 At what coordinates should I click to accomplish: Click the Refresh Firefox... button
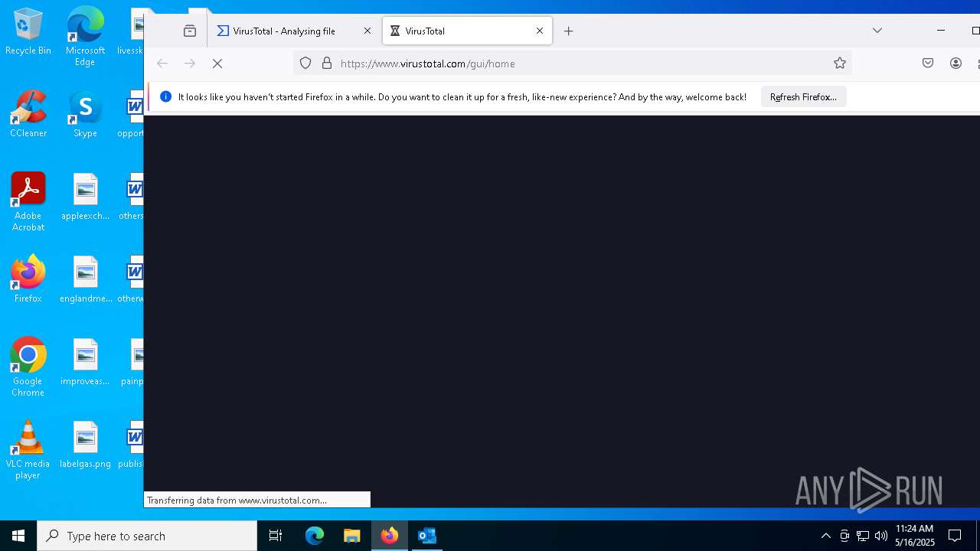click(803, 97)
